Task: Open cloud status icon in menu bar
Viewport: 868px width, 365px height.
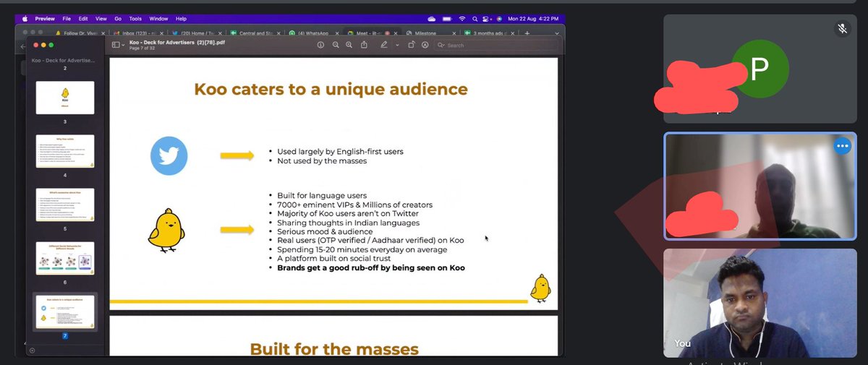Action: click(432, 19)
